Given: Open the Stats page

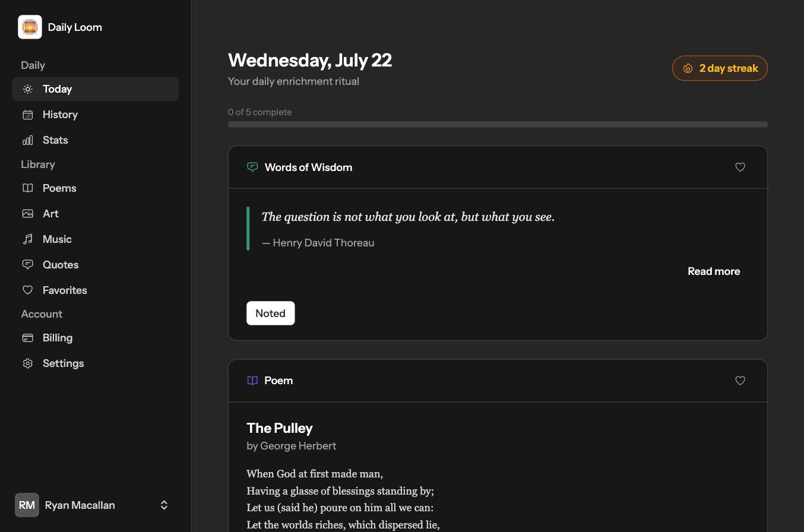Looking at the screenshot, I should pos(96,140).
